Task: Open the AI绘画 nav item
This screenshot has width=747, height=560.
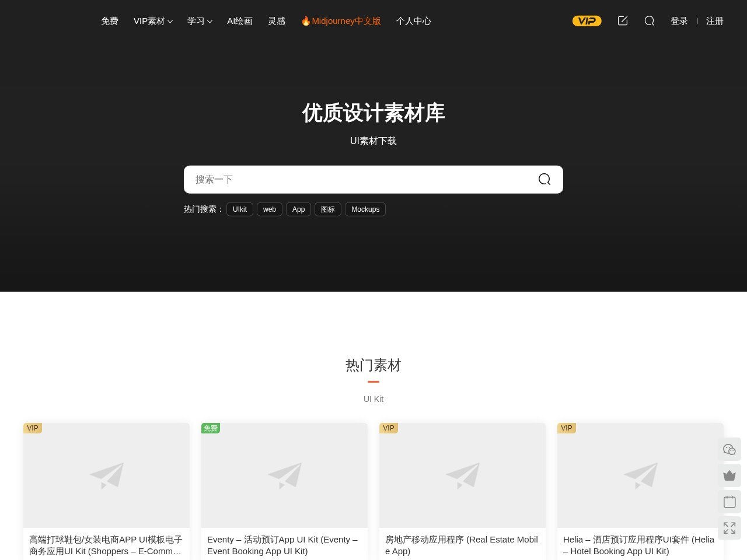Action: point(240,21)
